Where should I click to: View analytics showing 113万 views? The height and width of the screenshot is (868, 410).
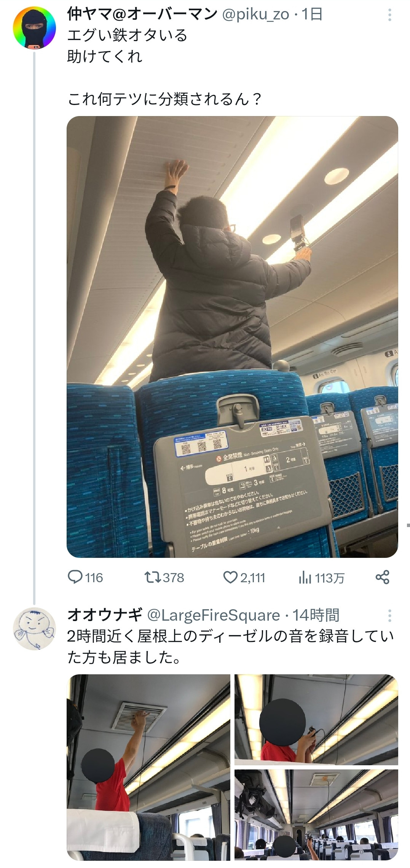tap(322, 578)
